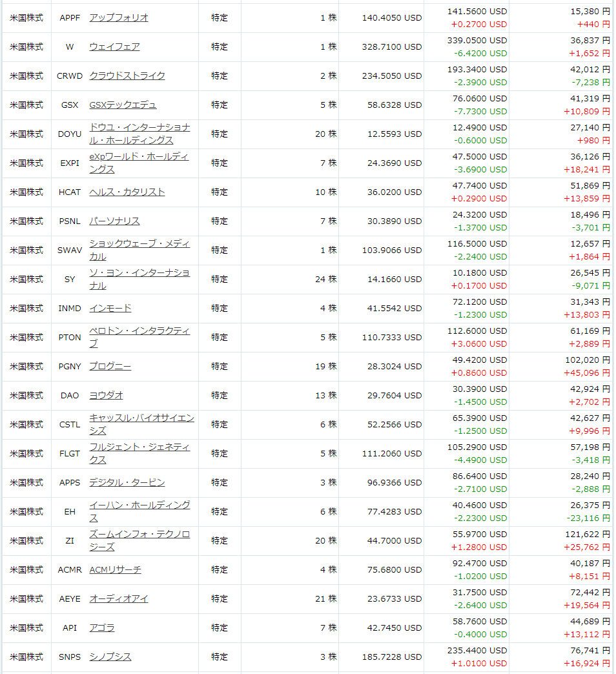This screenshot has width=616, height=674.
Task: Open ズームインフォ・テクノロジーズ stock link
Action: pos(139,541)
